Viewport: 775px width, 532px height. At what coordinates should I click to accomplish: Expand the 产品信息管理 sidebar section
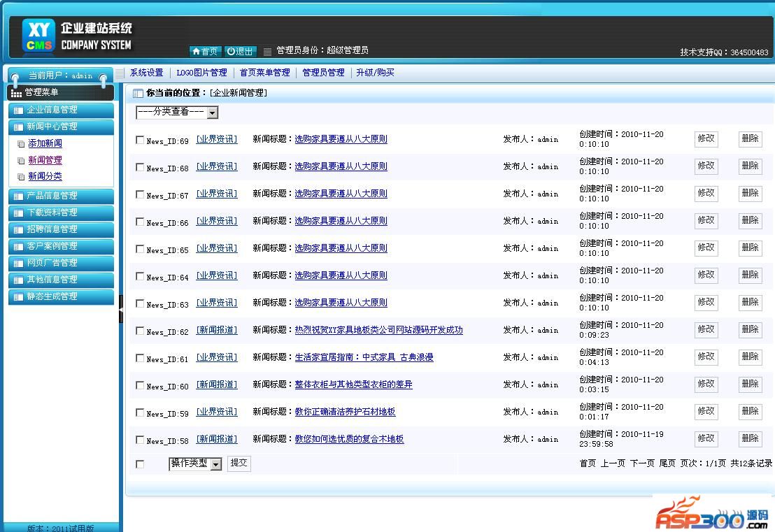pos(61,196)
